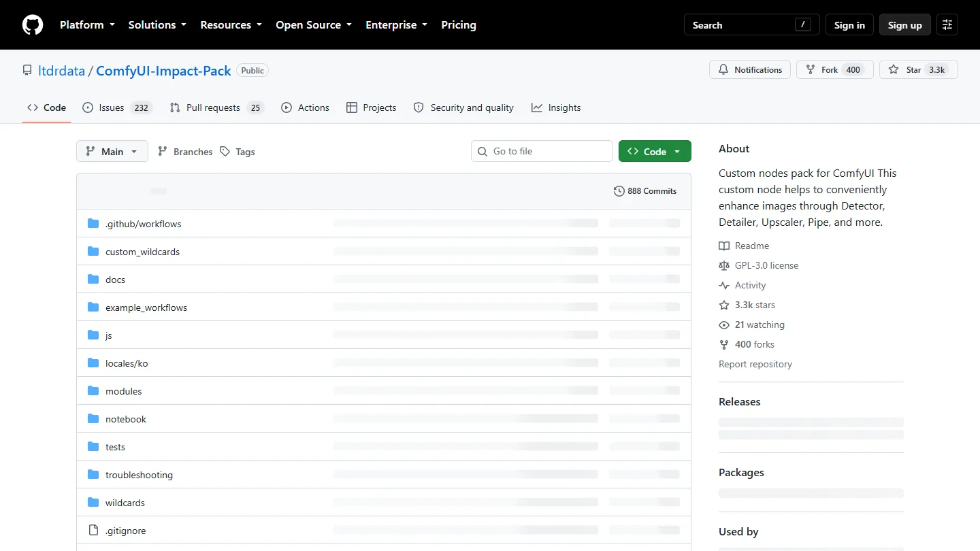Image resolution: width=980 pixels, height=551 pixels.
Task: Click the folder icon for custom_wildcards
Action: click(93, 252)
